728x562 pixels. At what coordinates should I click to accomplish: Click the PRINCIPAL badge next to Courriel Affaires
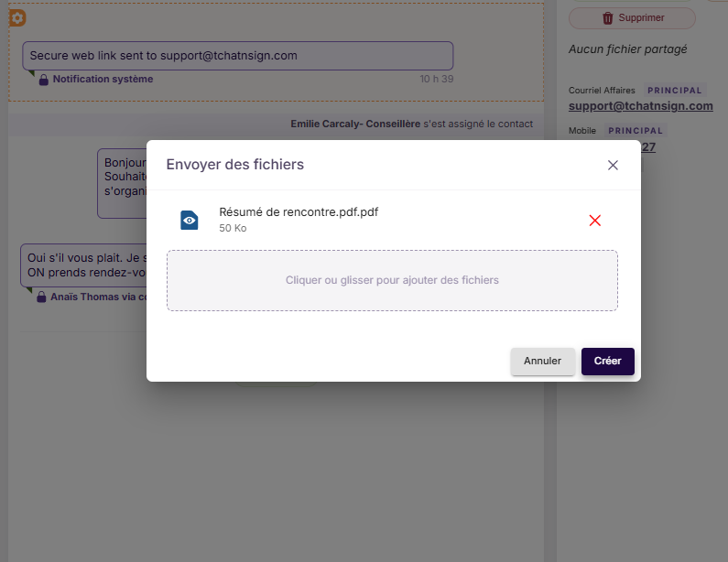pyautogui.click(x=675, y=91)
